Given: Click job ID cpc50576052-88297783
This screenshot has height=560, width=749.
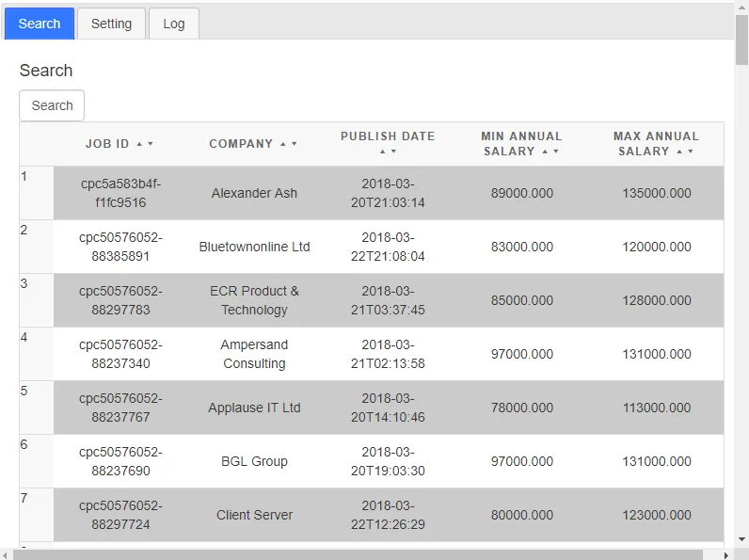Looking at the screenshot, I should tap(120, 300).
